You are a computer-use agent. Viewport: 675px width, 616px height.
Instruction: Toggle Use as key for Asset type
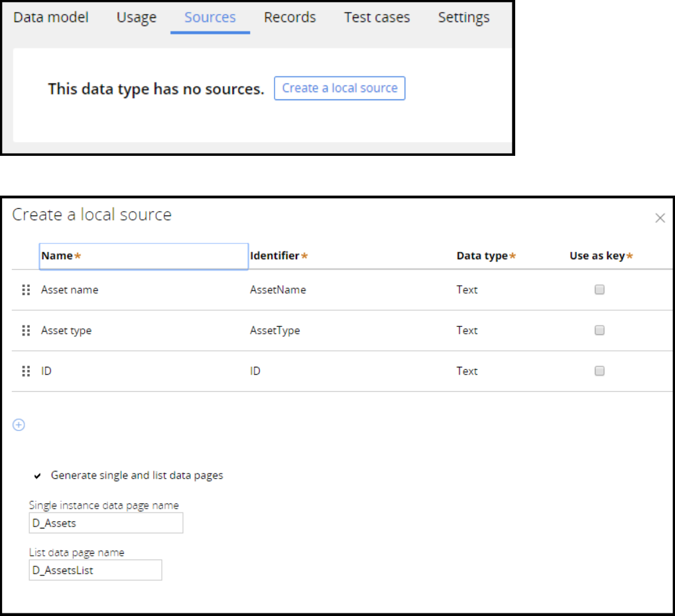pyautogui.click(x=599, y=330)
